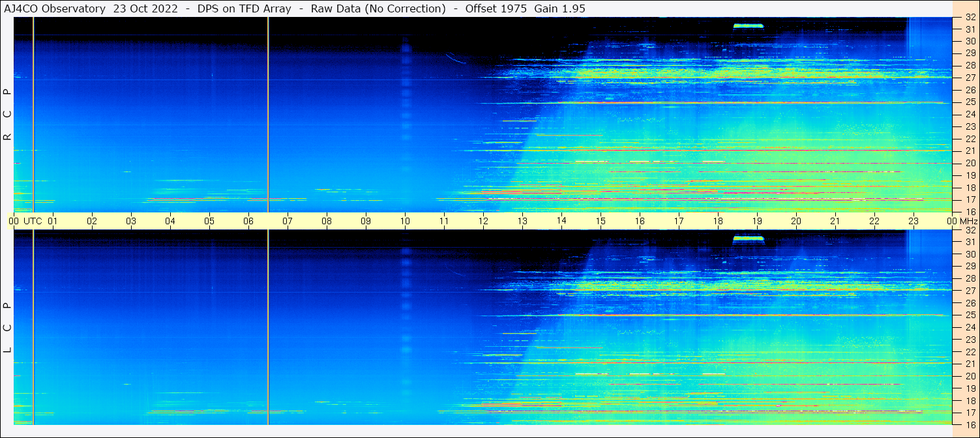Click 20 on the RCP frequency scale
980x438 pixels.
point(970,163)
